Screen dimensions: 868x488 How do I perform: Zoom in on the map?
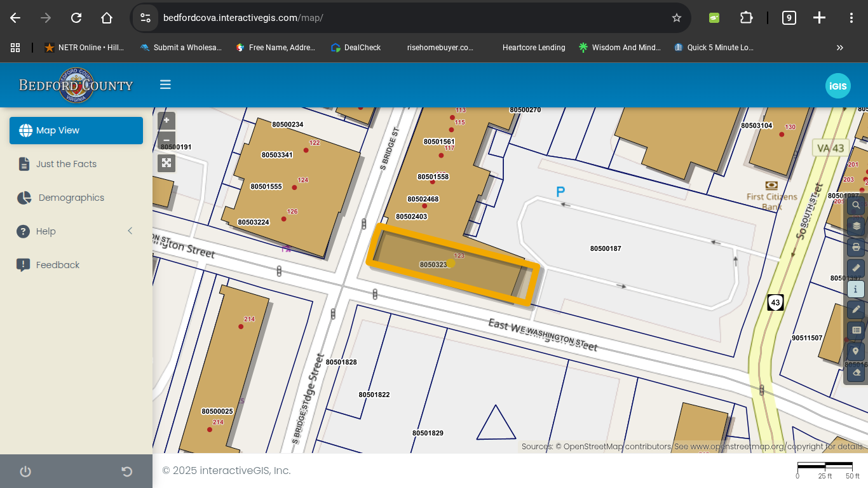166,121
